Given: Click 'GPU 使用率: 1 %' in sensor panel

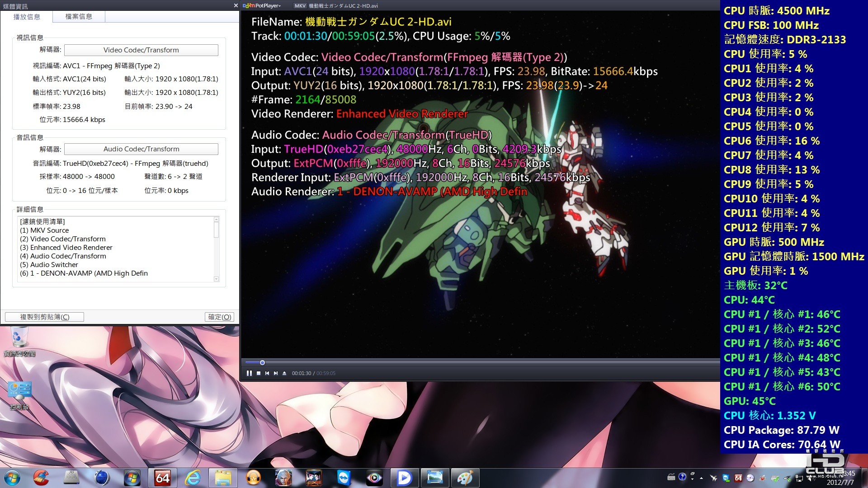Looking at the screenshot, I should coord(766,271).
